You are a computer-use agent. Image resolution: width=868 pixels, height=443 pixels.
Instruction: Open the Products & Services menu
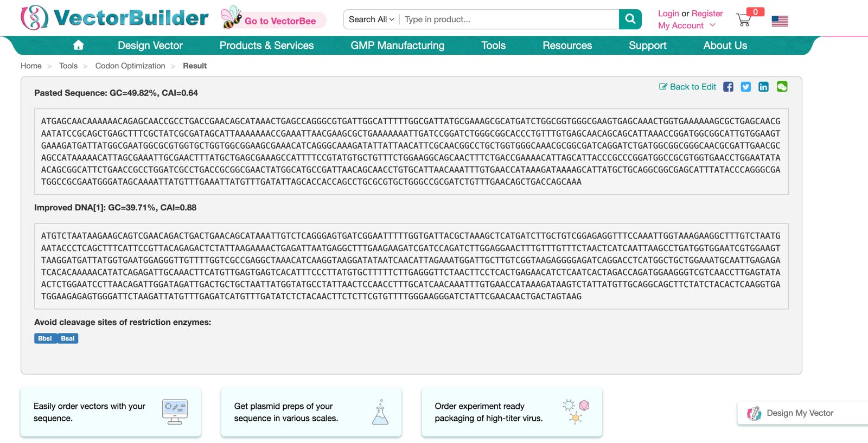click(266, 46)
